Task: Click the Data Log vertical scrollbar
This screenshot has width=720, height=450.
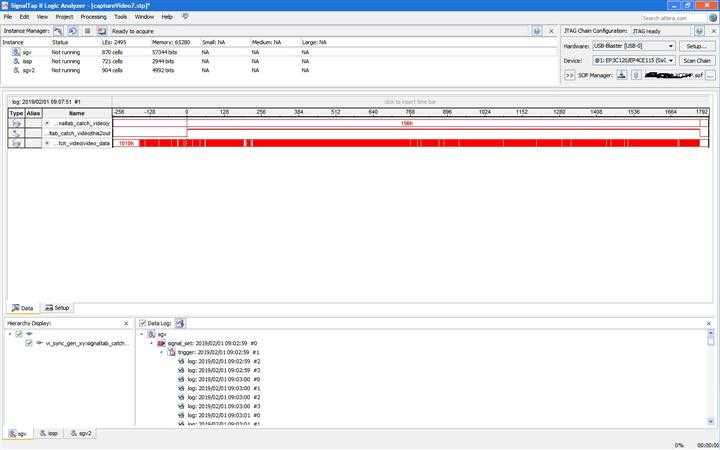Action: coord(711,377)
